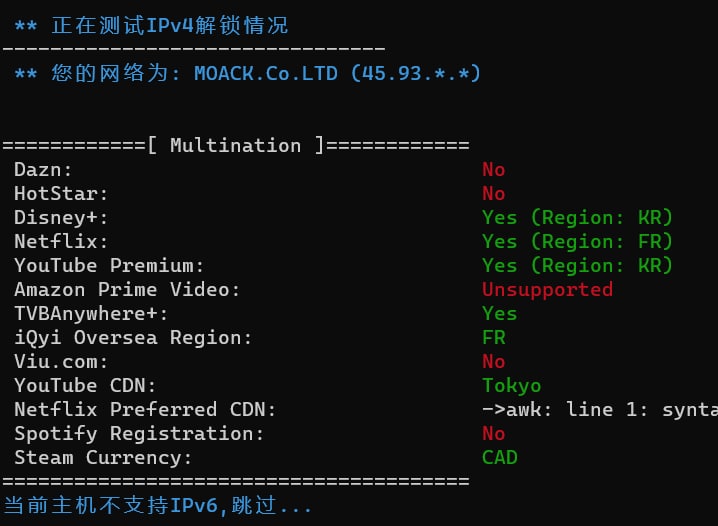Click the Disney+ label
The image size is (718, 526).
pos(61,217)
